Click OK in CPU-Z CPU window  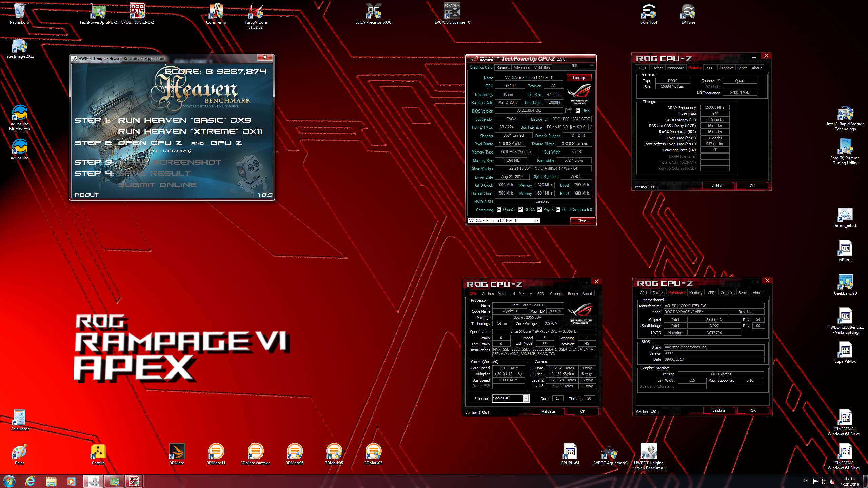(583, 411)
